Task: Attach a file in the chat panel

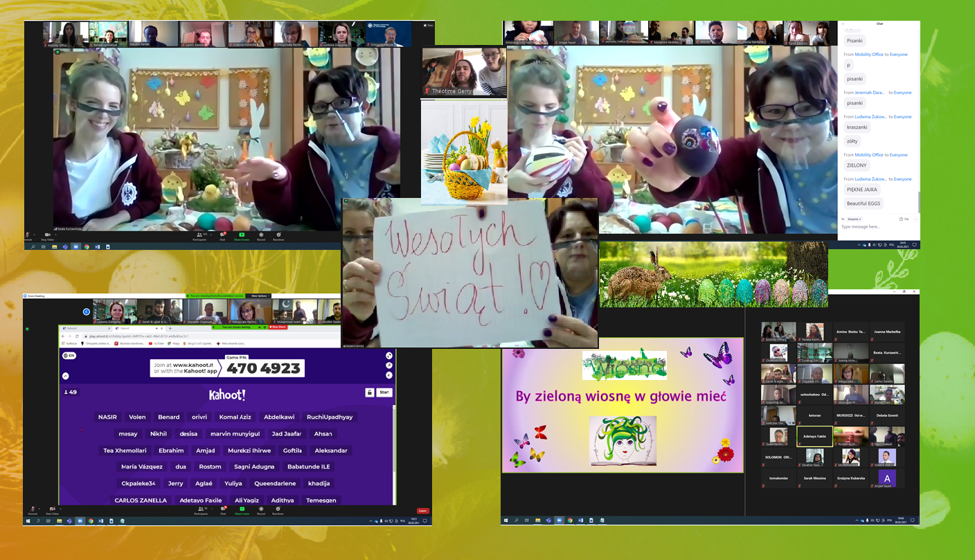Action: click(904, 219)
